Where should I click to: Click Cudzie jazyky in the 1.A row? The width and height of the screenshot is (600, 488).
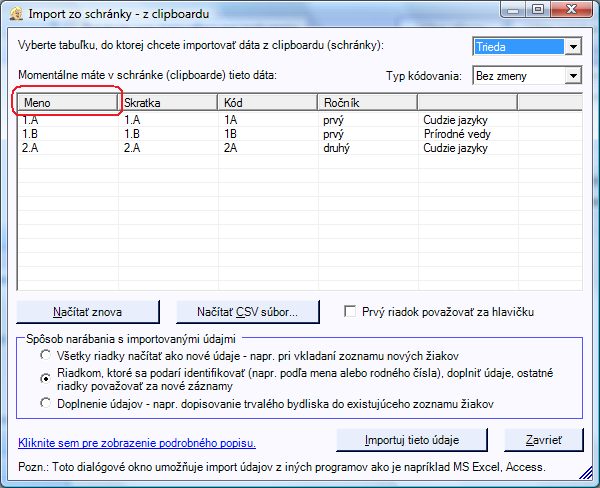coord(455,120)
